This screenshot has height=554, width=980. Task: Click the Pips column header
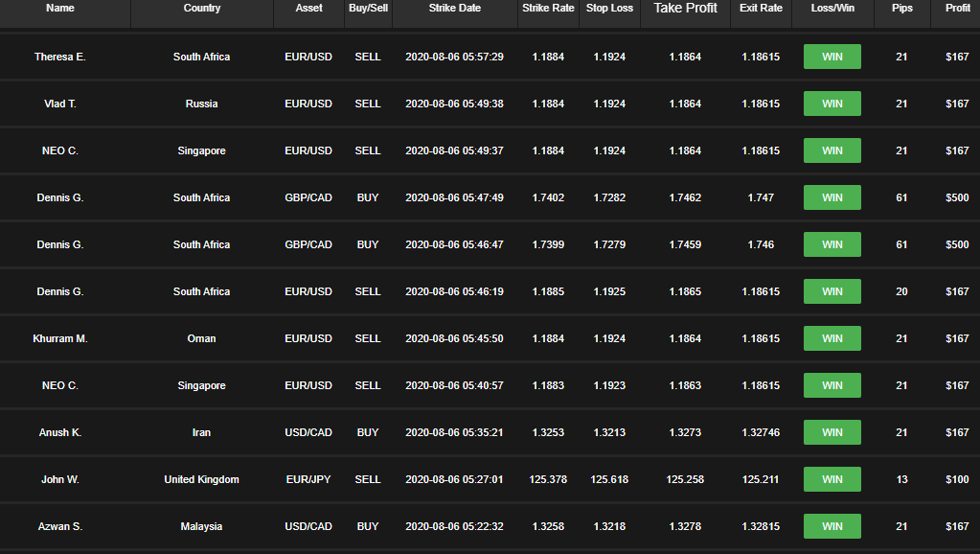pyautogui.click(x=901, y=8)
